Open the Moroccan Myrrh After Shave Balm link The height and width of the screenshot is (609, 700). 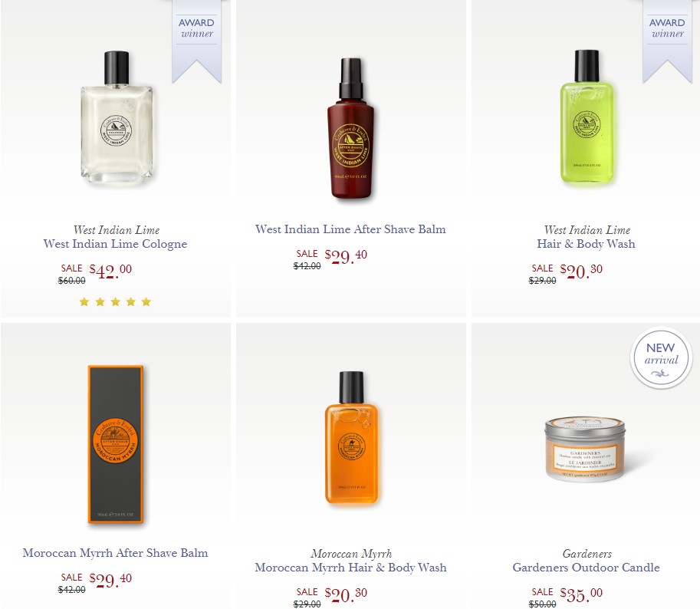tap(115, 553)
